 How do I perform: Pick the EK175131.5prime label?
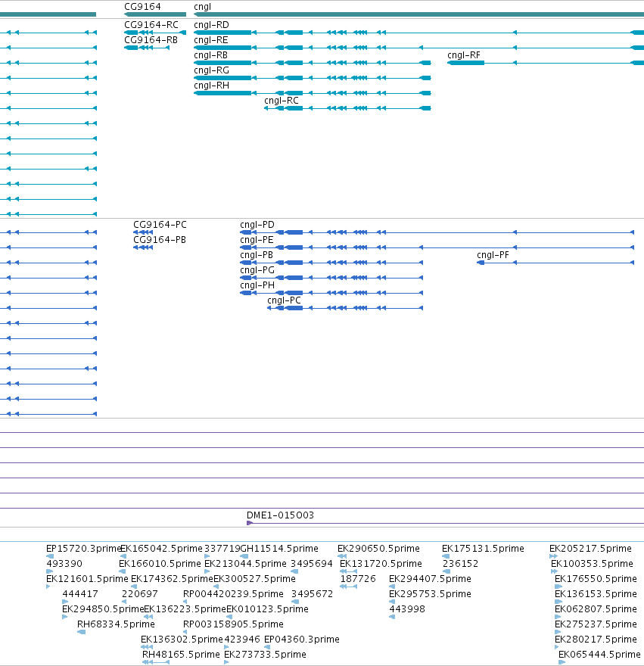483,549
